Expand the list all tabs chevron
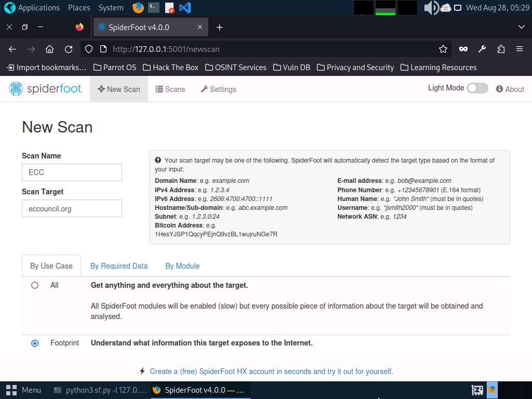The height and width of the screenshot is (399, 532). pos(522,27)
